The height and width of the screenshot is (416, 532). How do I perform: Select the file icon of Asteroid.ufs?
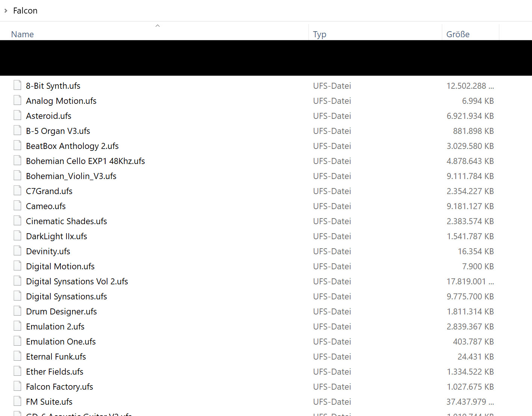click(17, 115)
